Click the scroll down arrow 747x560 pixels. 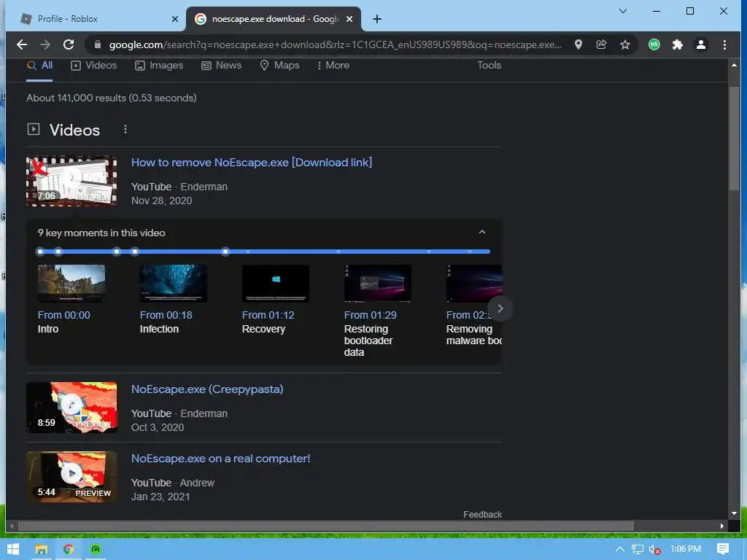(734, 513)
